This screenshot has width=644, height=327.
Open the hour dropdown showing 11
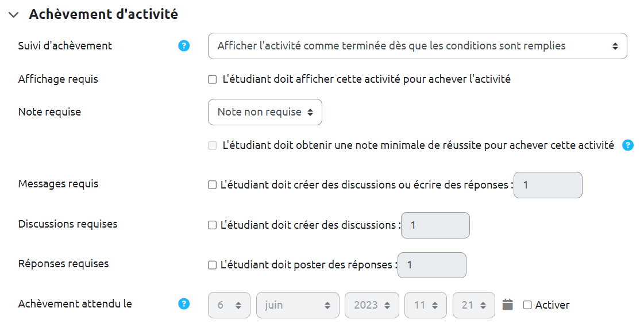[x=426, y=305]
